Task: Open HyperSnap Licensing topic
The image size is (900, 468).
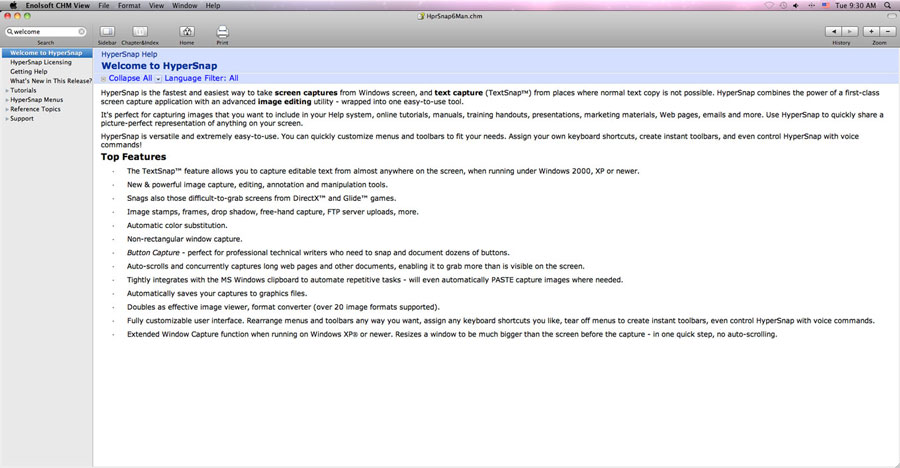Action: 41,62
